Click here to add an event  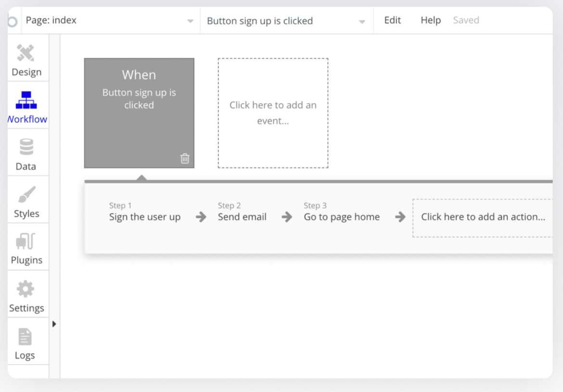pyautogui.click(x=273, y=113)
